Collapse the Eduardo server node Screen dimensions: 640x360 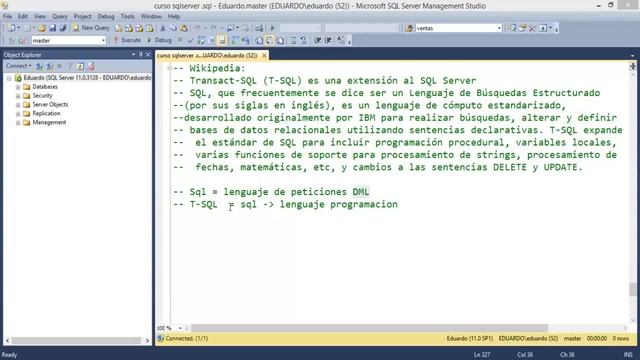tap(9, 78)
